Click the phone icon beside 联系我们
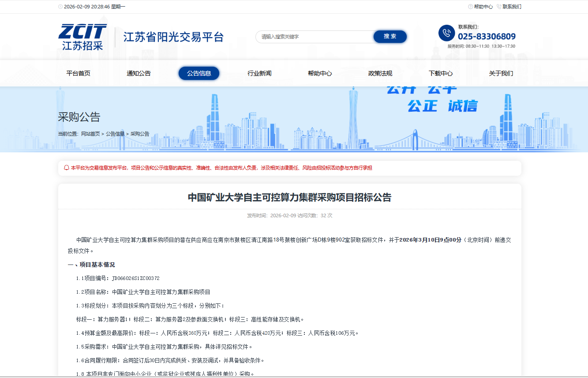 (446, 33)
